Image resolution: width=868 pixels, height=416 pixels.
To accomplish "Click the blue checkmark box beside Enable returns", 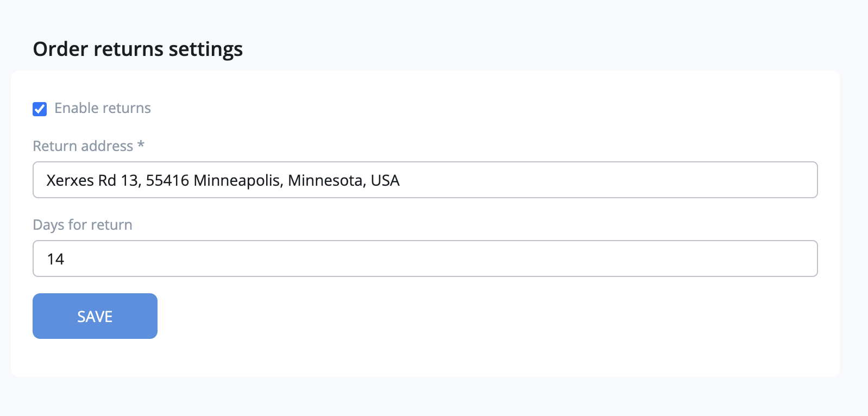I will coord(40,109).
